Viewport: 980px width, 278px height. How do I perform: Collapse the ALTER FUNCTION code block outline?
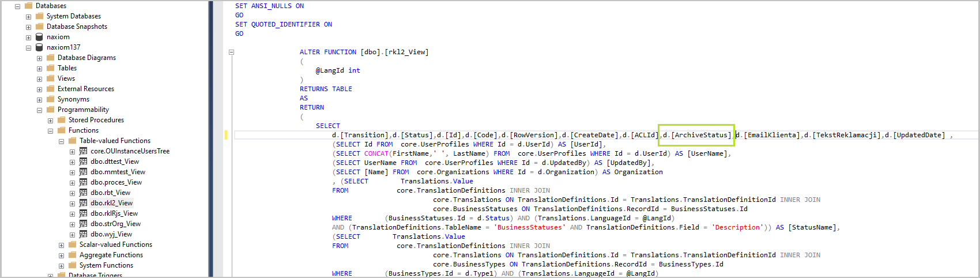pyautogui.click(x=231, y=52)
